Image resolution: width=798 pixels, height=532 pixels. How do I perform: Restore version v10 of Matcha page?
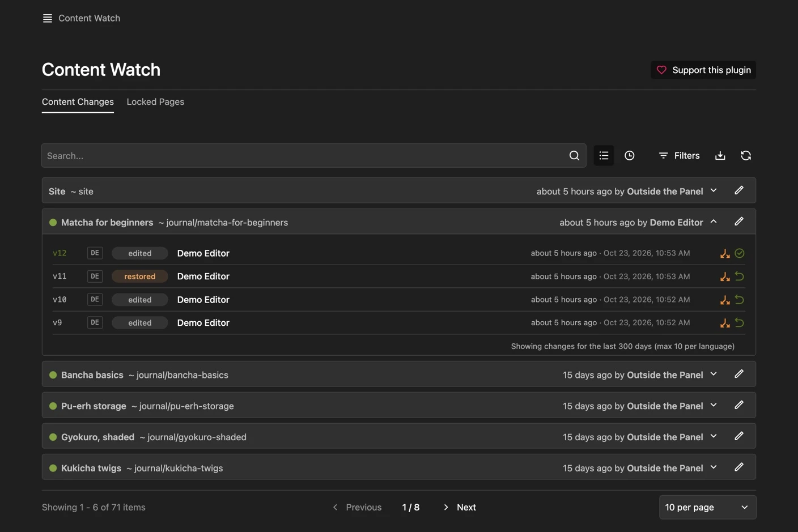tap(740, 300)
